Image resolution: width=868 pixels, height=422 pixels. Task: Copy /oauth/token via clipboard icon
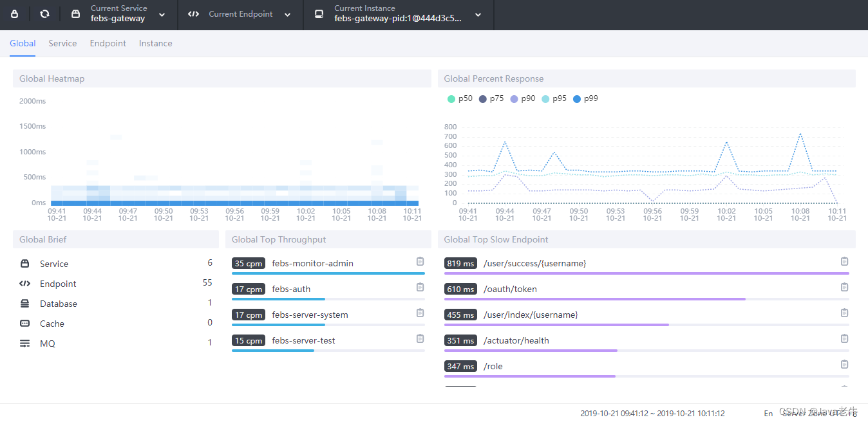pos(844,287)
